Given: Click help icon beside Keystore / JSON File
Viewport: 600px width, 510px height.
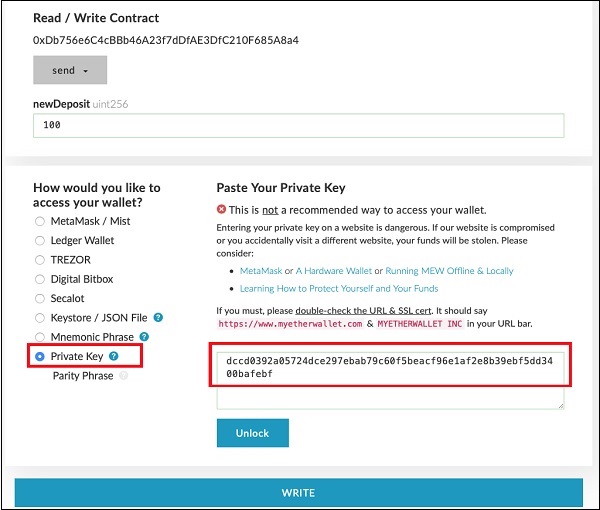Looking at the screenshot, I should pos(158,318).
